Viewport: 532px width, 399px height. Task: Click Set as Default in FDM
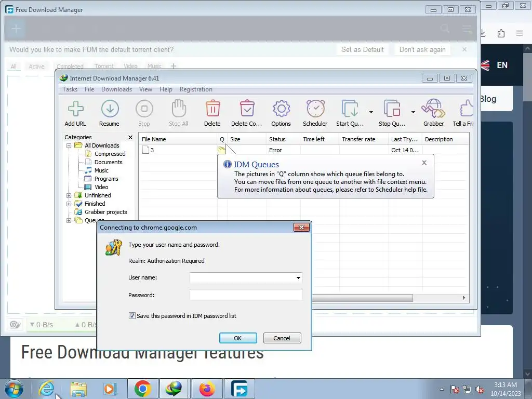tap(362, 49)
